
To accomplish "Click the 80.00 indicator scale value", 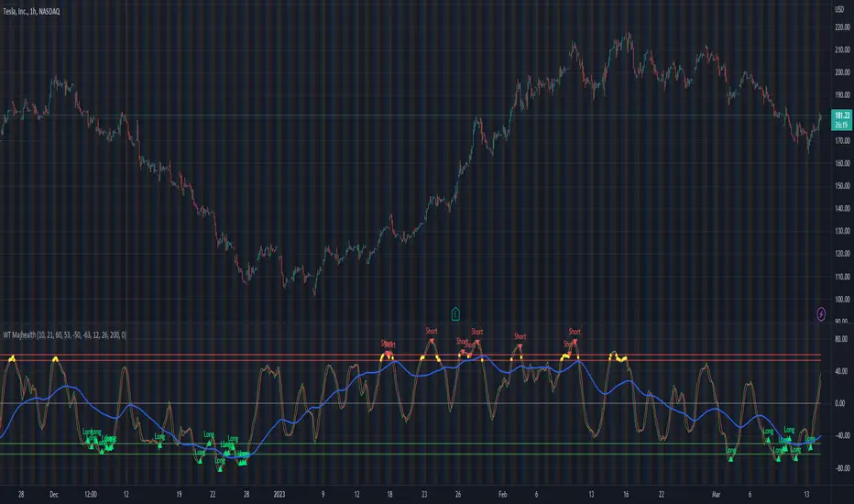I will [x=841, y=338].
